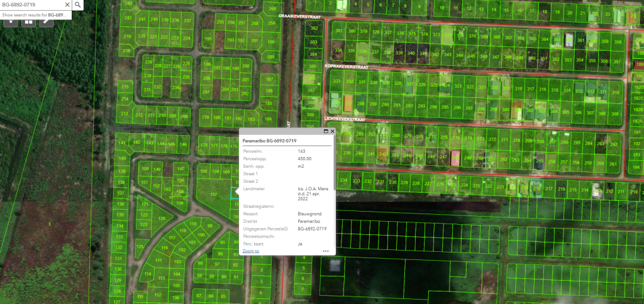Screen dimensions: 644x304
Task: Click parcel 120 on the map
Action: [162, 218]
